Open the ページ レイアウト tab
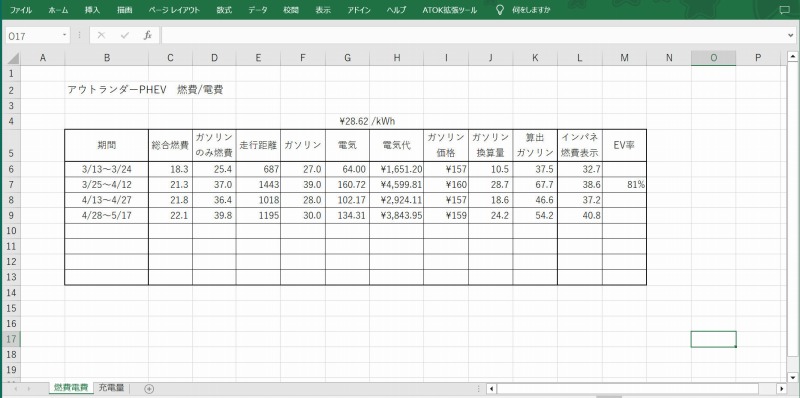This screenshot has height=398, width=800. point(174,10)
